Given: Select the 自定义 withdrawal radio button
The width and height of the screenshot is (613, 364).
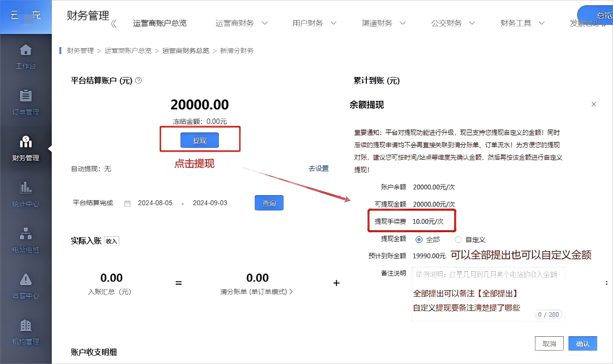Looking at the screenshot, I should pyautogui.click(x=458, y=240).
